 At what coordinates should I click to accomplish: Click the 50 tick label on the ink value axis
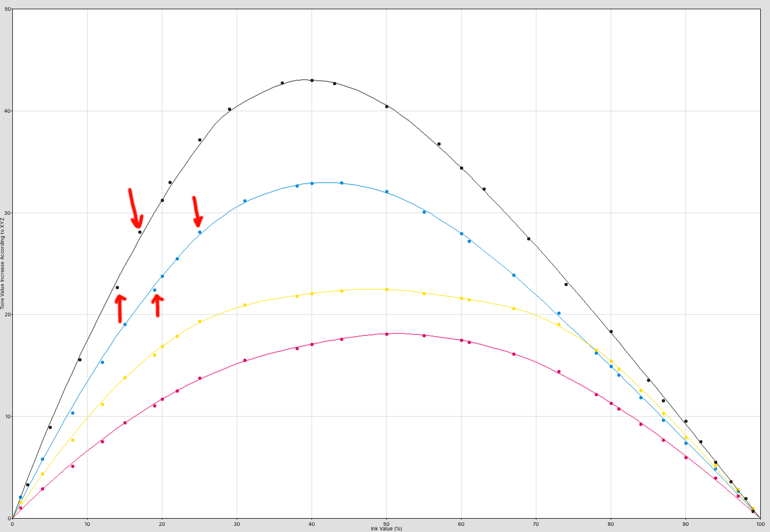(x=386, y=524)
